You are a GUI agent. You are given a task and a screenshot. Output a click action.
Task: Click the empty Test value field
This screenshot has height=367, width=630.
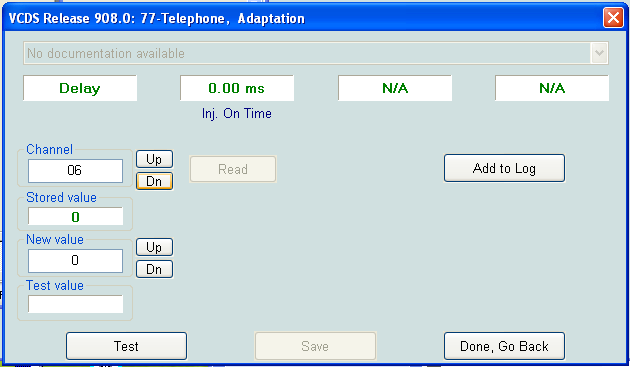click(75, 304)
